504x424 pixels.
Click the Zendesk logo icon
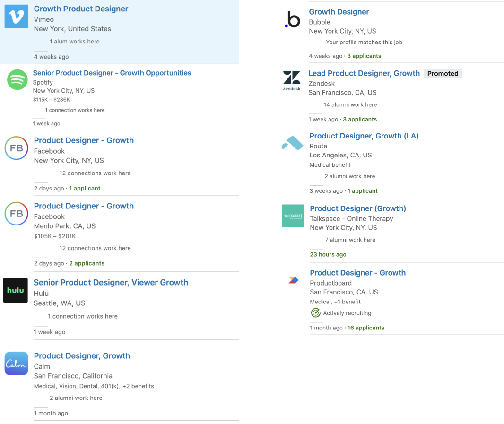click(x=292, y=81)
